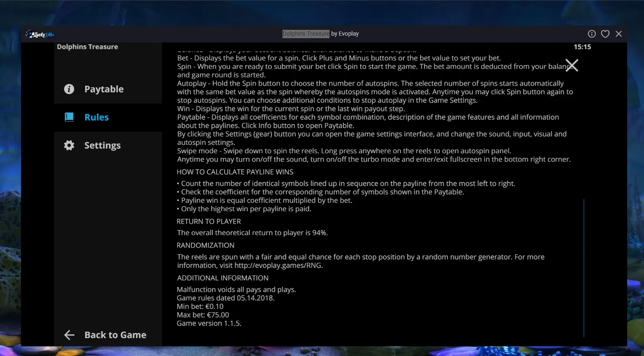Click the 'theoretical return to player is 94%' line
Screen dimensions: 644x356
tap(252, 233)
